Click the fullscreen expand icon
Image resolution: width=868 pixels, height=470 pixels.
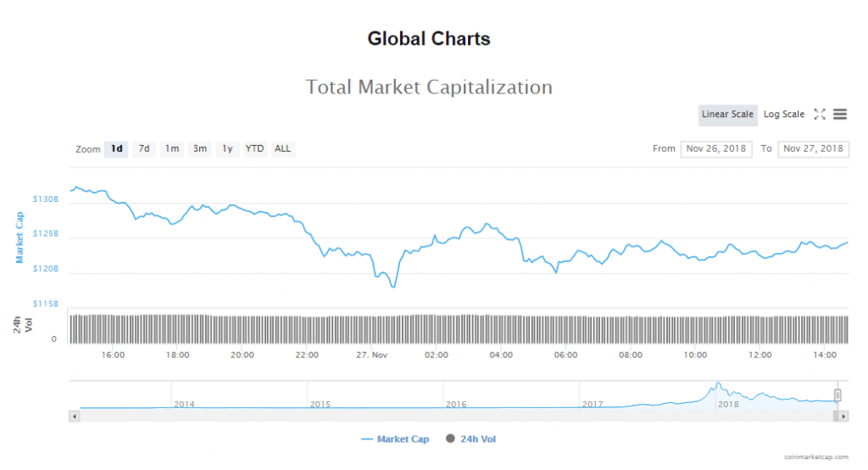[x=820, y=115]
